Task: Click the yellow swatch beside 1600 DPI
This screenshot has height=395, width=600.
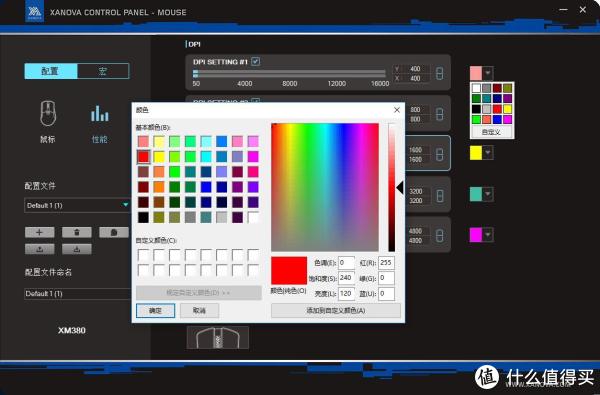Action: pos(476,152)
